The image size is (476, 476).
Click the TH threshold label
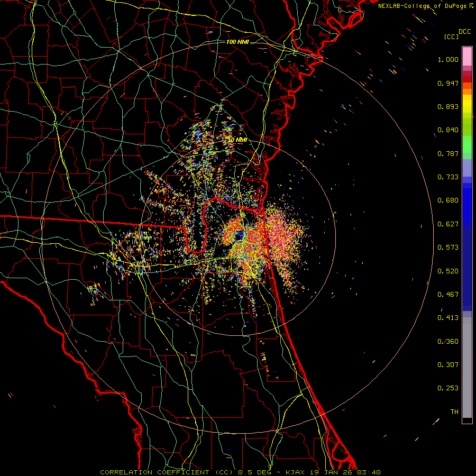tap(454, 412)
